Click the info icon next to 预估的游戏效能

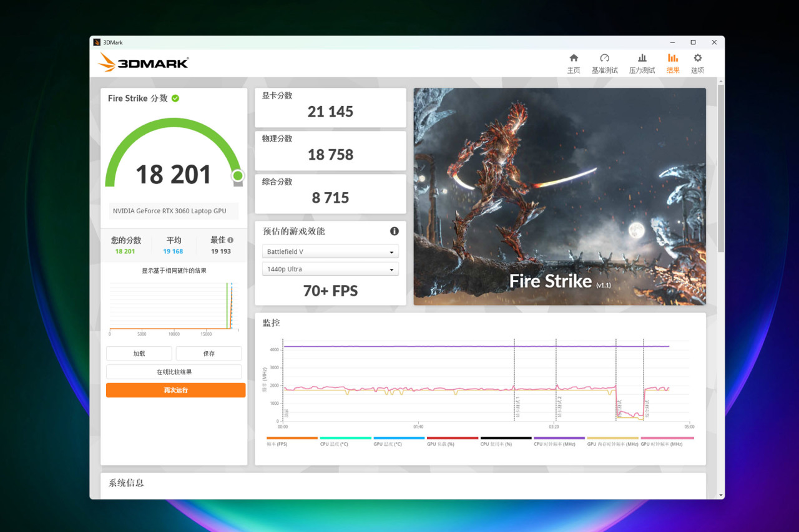point(395,231)
